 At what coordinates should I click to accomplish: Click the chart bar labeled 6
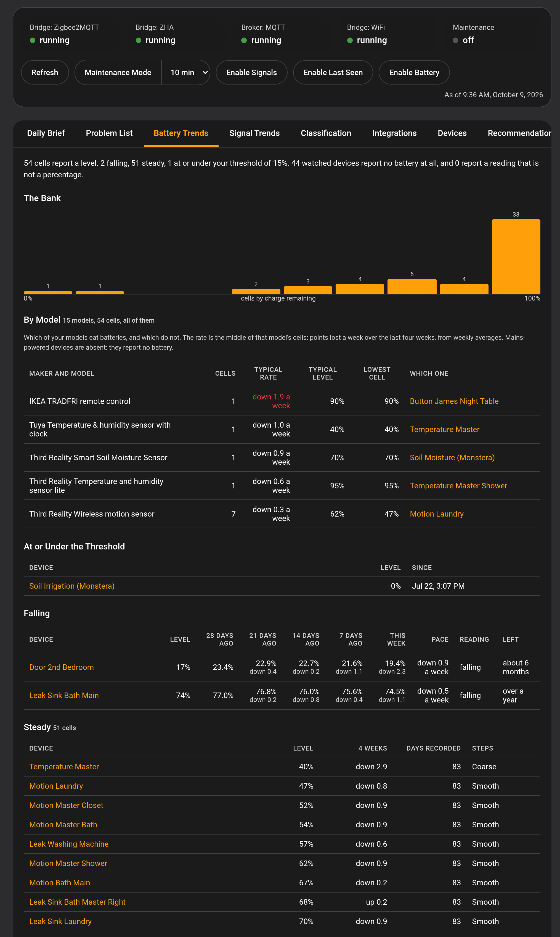pyautogui.click(x=412, y=286)
